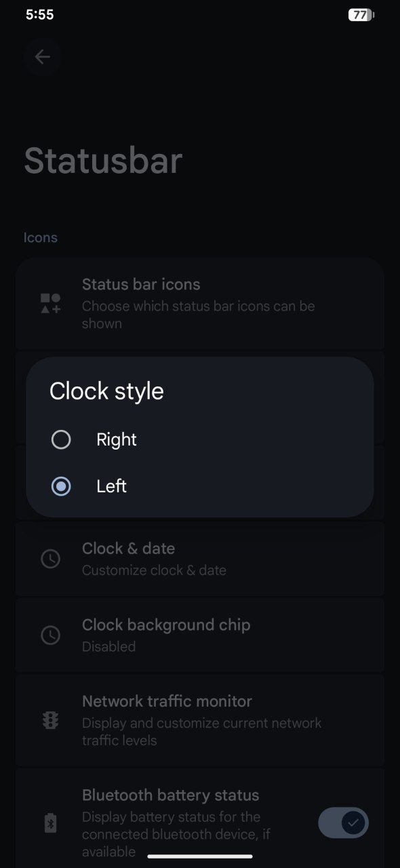Tap the Bluetooth battery status entry text
The width and height of the screenshot is (400, 868).
coord(171,795)
